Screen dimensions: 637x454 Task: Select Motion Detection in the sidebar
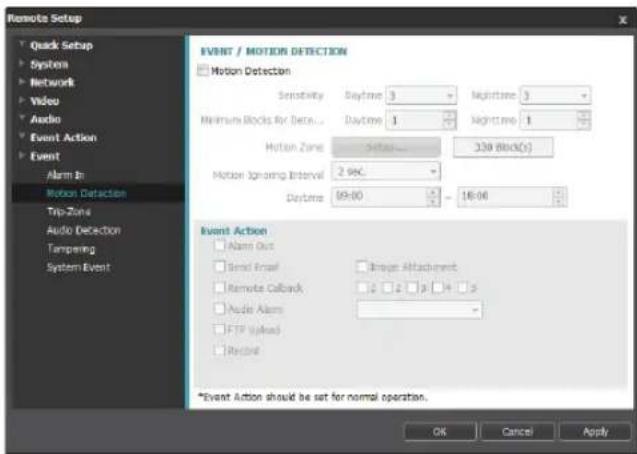pyautogui.click(x=87, y=193)
